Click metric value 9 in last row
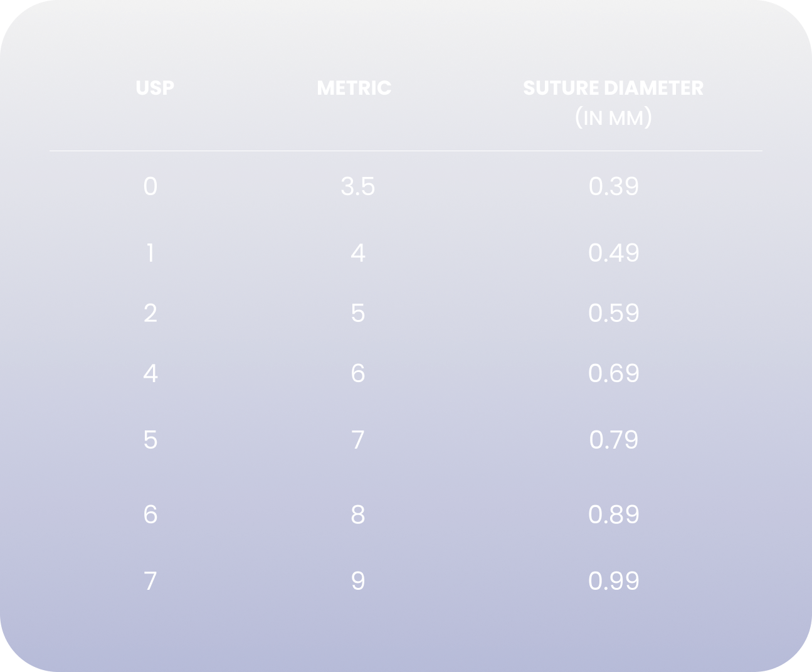The image size is (812, 672). click(357, 581)
